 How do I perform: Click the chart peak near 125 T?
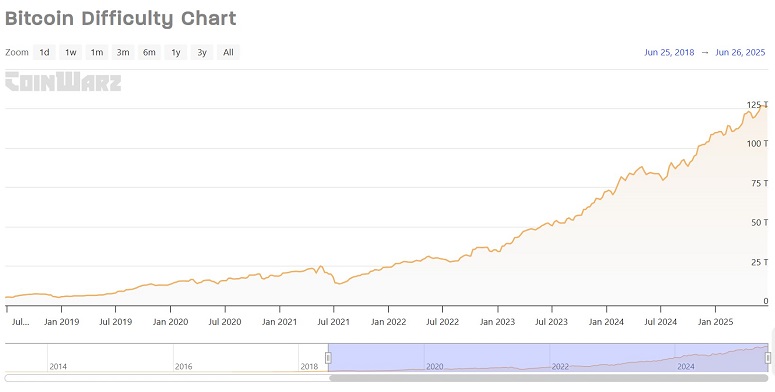tap(764, 106)
